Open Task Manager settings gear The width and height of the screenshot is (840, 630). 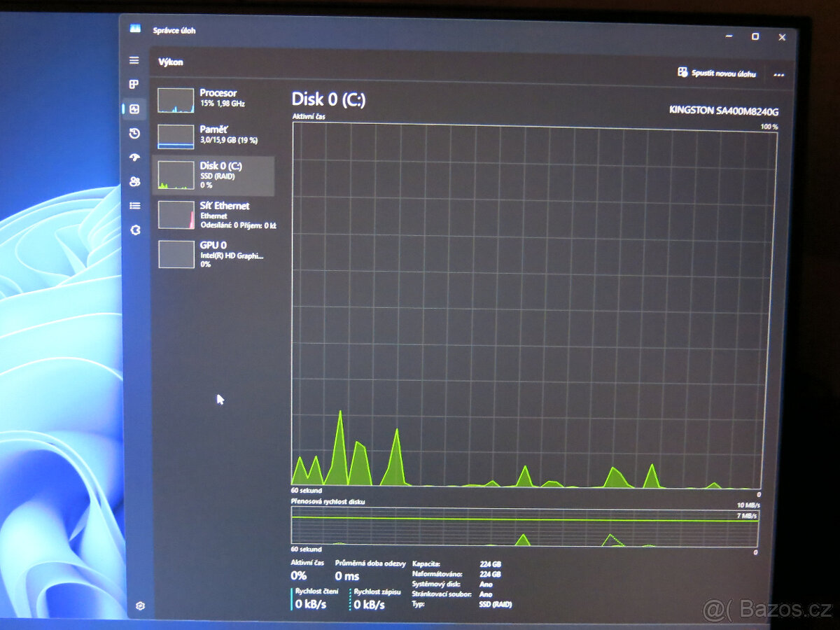140,605
